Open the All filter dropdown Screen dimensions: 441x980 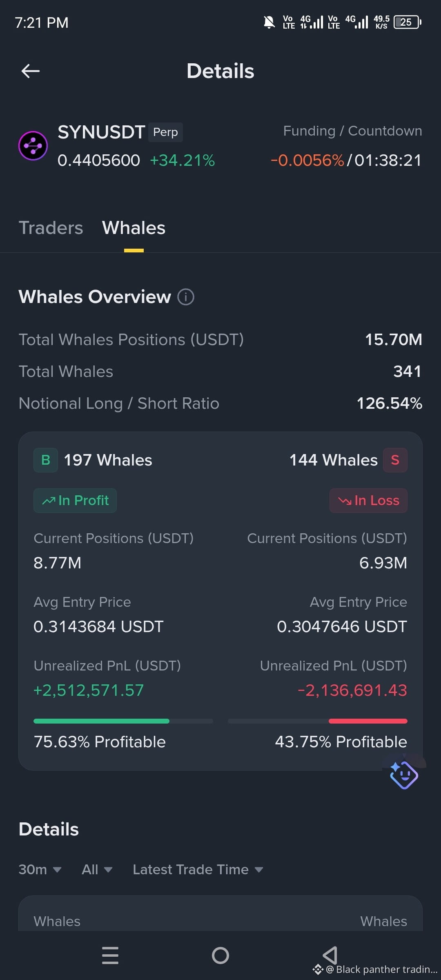[97, 869]
